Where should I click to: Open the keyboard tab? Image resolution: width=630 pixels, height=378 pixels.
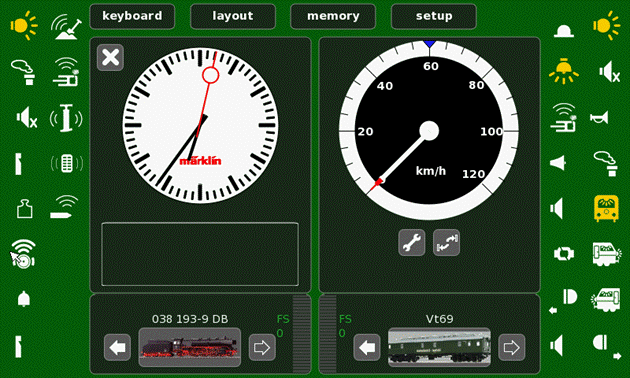click(x=132, y=16)
